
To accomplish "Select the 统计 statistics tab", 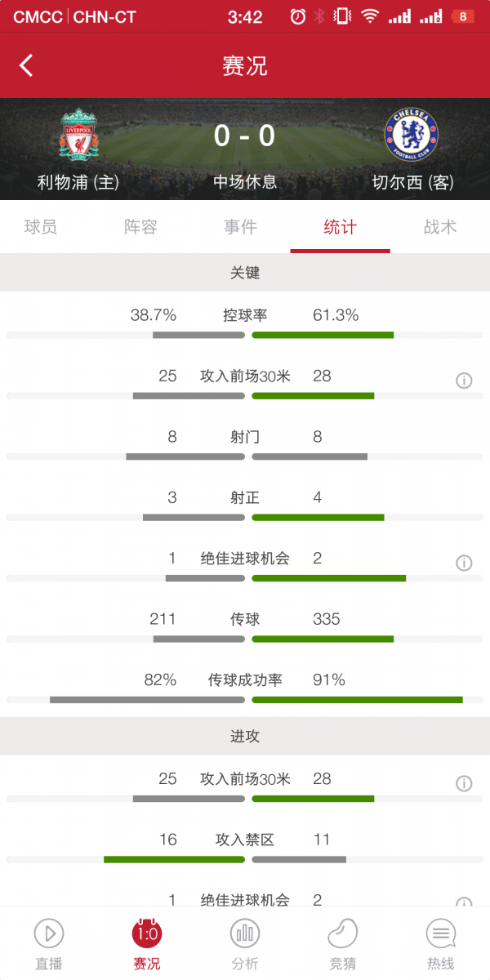I will (x=340, y=227).
